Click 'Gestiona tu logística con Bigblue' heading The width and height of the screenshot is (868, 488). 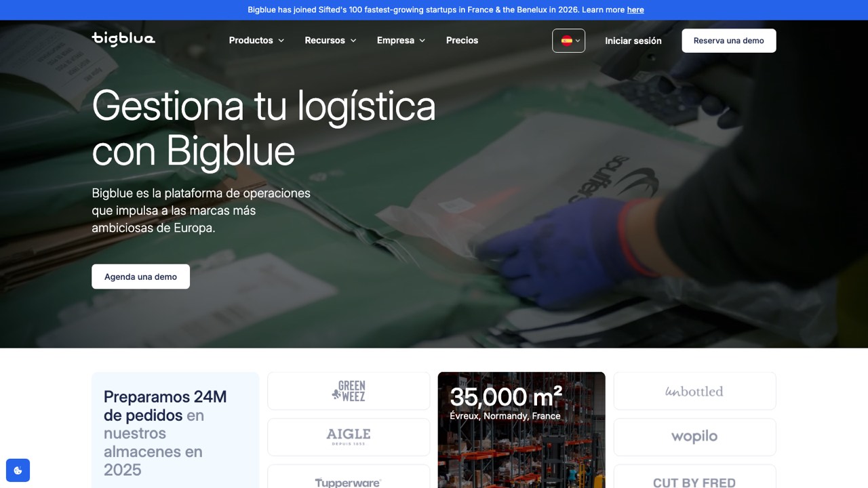(x=264, y=127)
